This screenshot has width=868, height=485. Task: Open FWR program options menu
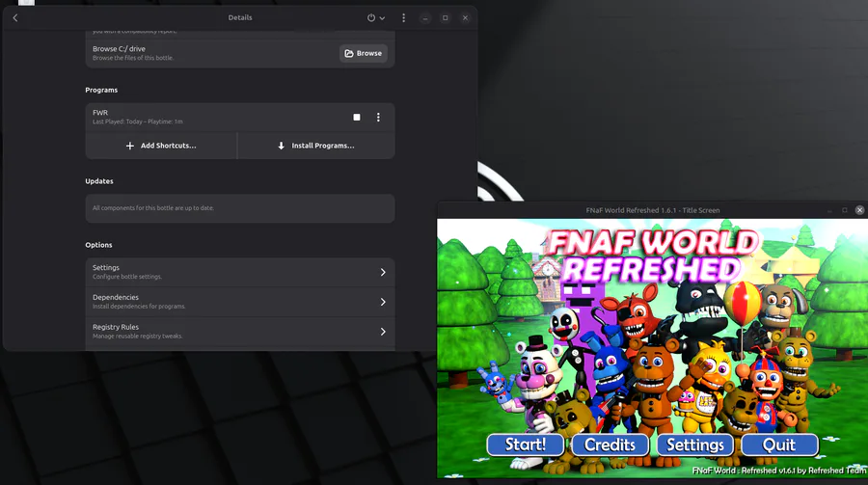[378, 118]
